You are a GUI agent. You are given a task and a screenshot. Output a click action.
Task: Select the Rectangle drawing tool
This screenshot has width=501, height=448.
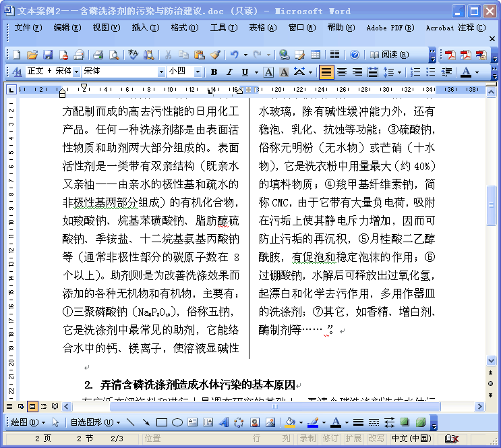pos(162,422)
